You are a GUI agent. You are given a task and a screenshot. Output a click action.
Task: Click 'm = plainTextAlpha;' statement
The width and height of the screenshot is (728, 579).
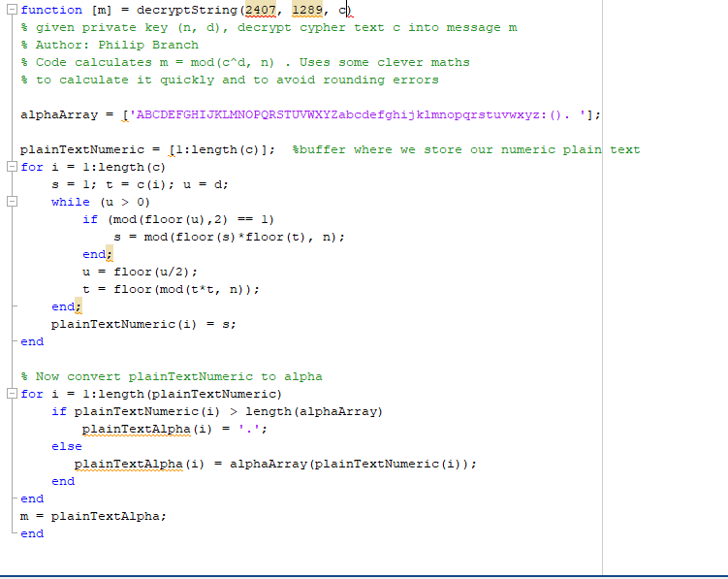(93, 516)
